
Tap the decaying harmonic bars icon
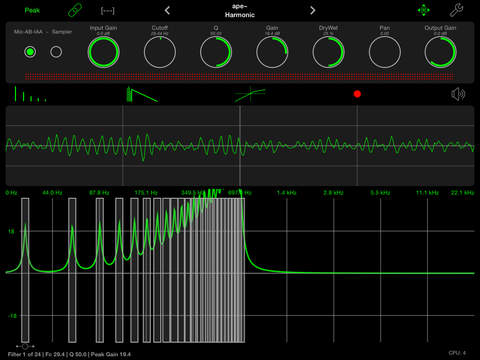[30, 94]
